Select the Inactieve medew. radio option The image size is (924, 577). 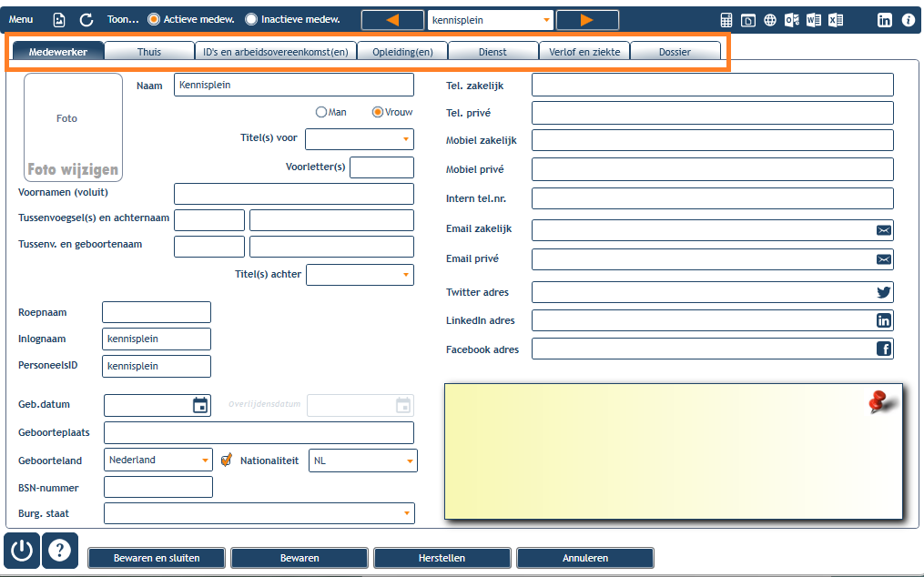coord(251,19)
